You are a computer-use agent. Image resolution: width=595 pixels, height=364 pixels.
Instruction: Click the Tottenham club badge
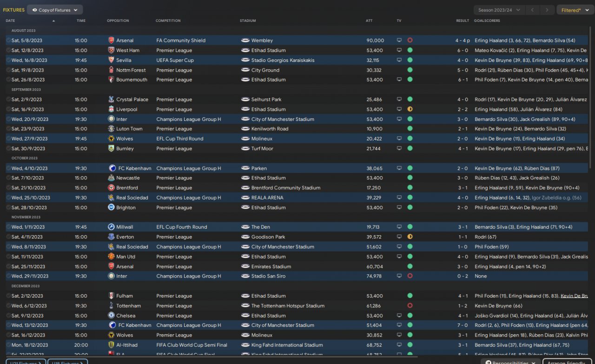[111, 306]
